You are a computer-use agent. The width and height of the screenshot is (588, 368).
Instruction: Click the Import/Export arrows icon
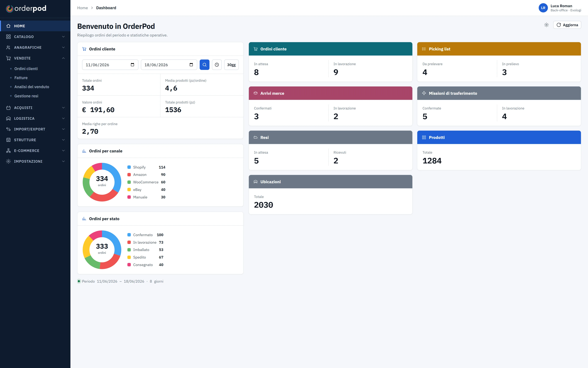click(9, 129)
